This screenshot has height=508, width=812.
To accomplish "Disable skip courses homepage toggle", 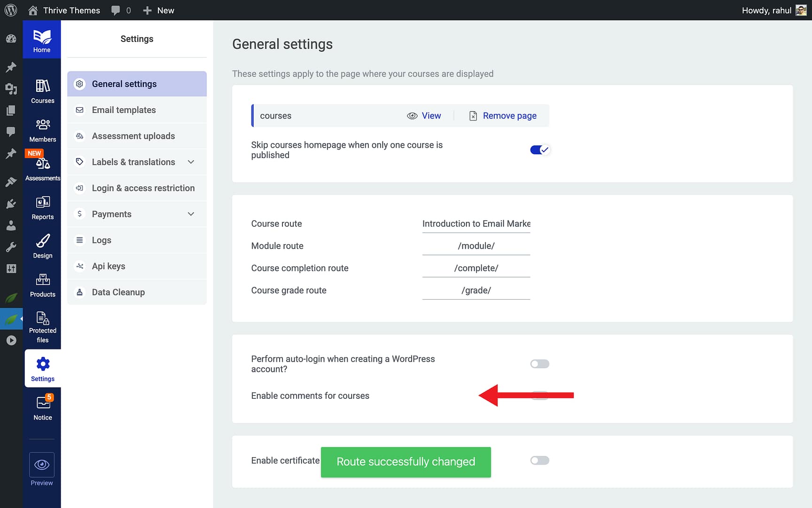I will [x=539, y=150].
